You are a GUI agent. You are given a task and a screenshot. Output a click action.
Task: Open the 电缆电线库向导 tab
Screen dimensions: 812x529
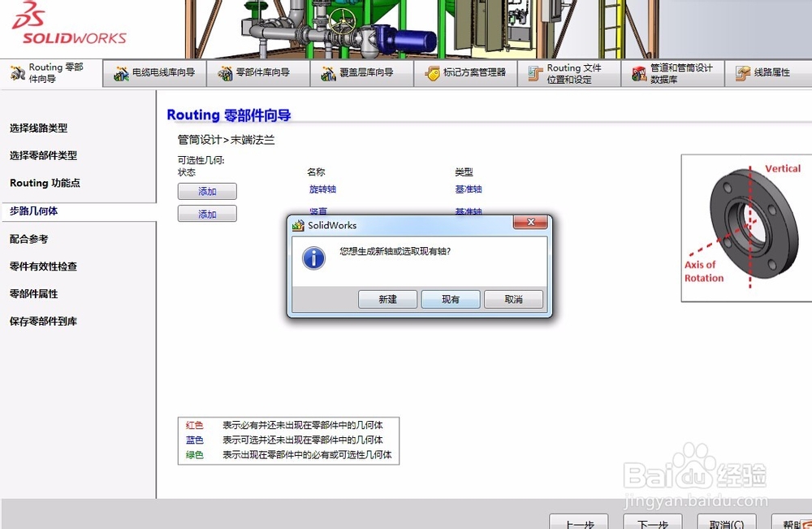click(x=155, y=73)
